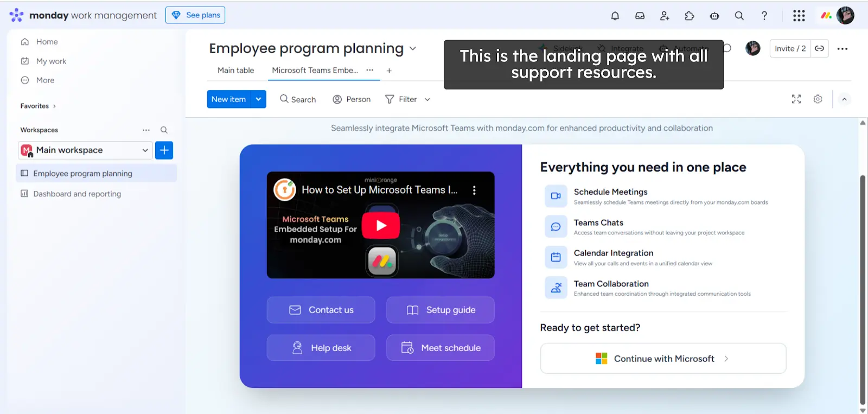Click the blue add-item plus button in sidebar
This screenshot has height=414, width=868.
click(x=164, y=150)
